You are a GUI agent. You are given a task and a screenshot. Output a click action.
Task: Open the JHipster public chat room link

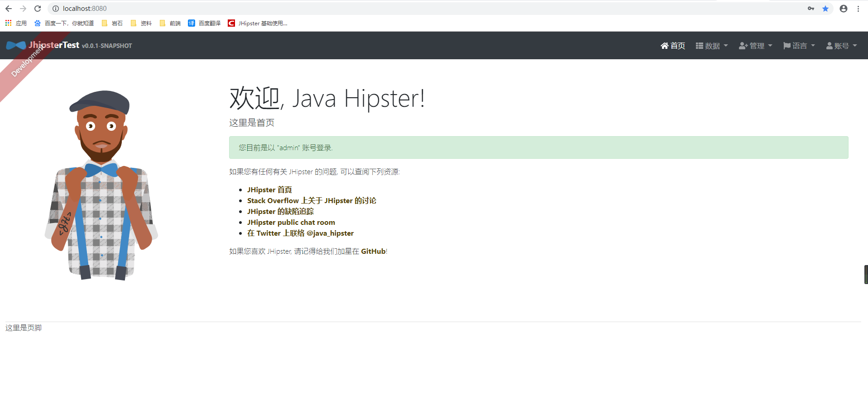coord(291,222)
